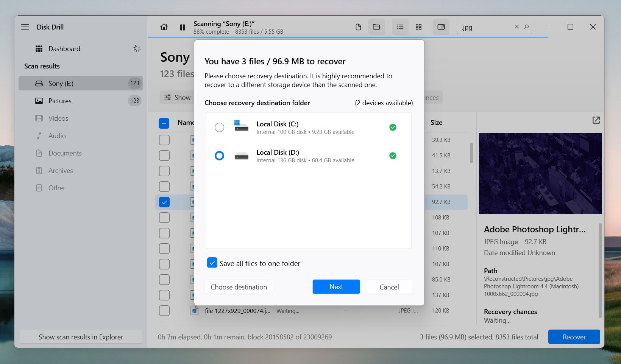Pause the Sony (E:) scan

[x=183, y=27]
